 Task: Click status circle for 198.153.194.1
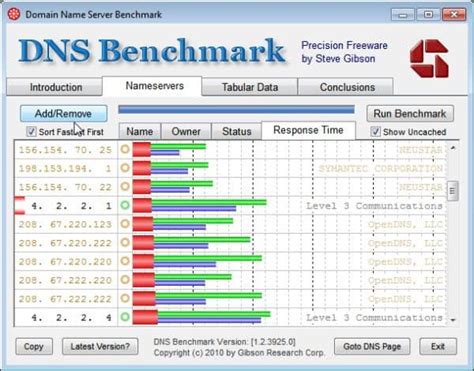pyautogui.click(x=125, y=168)
